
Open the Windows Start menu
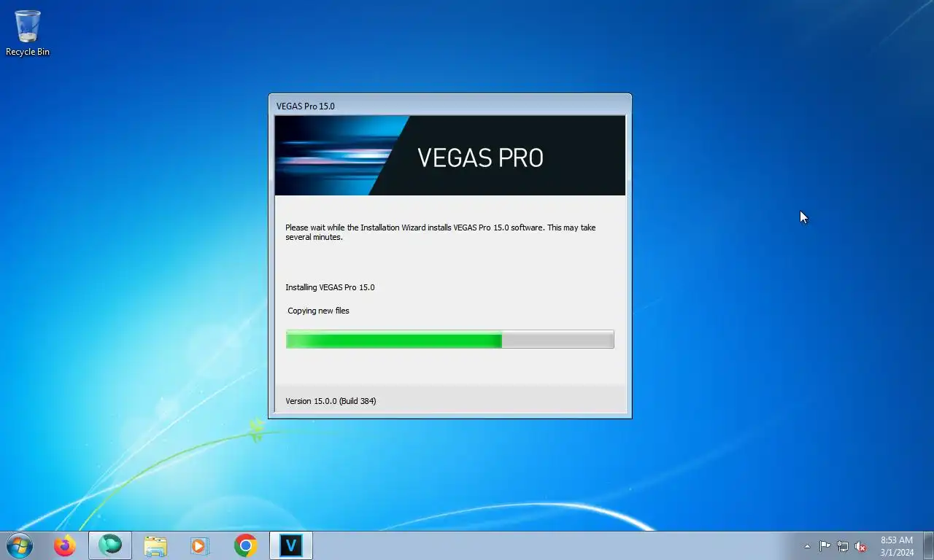coord(20,545)
